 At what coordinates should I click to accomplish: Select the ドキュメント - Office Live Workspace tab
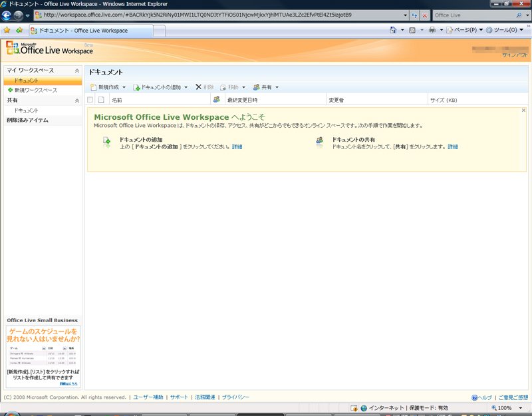coord(91,31)
